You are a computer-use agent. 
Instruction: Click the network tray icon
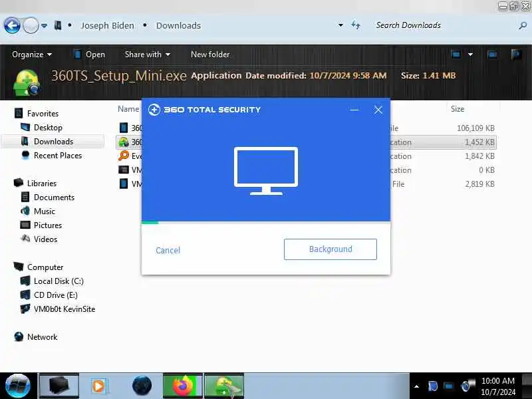(x=448, y=386)
